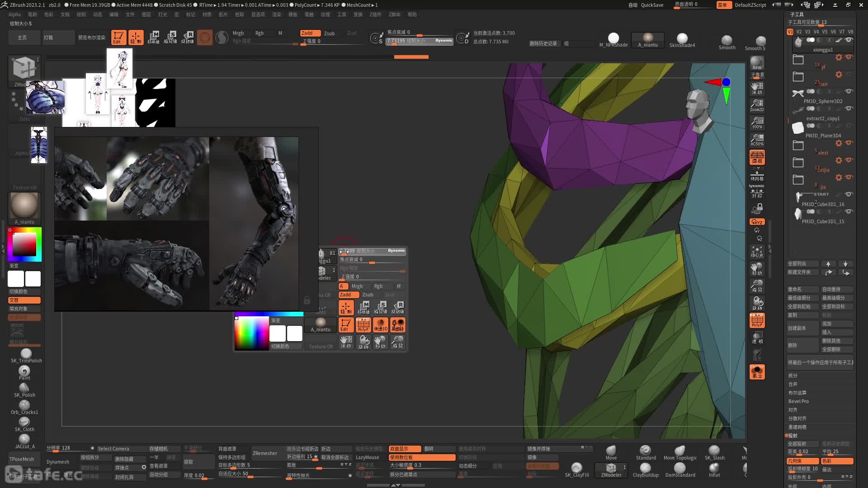Choose the Rotate axis (旋转轴) icon in top toolbar
Viewport: 868px width, 488px height.
tap(188, 38)
